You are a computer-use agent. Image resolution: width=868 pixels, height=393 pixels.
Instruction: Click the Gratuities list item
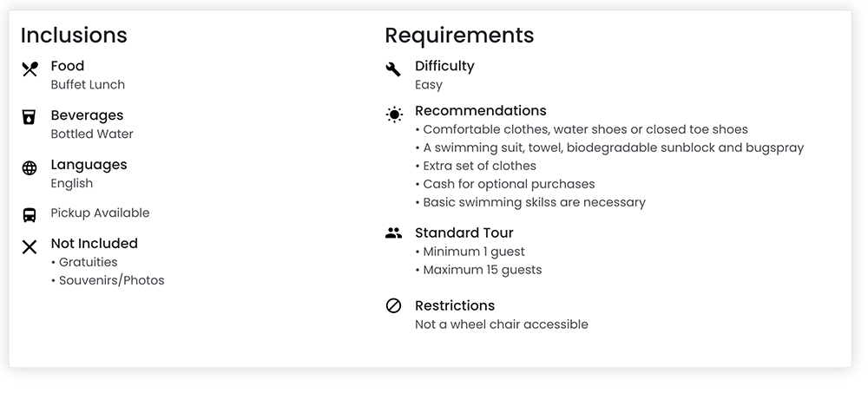(88, 263)
